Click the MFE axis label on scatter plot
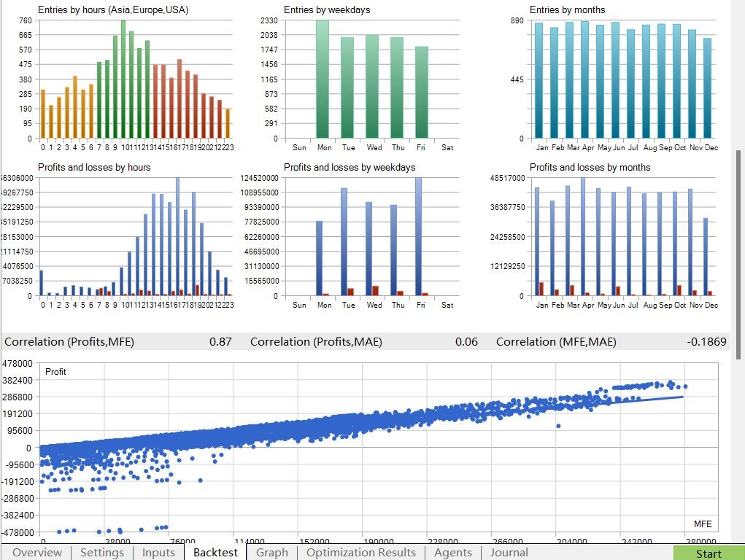This screenshot has height=560, width=745. click(702, 524)
